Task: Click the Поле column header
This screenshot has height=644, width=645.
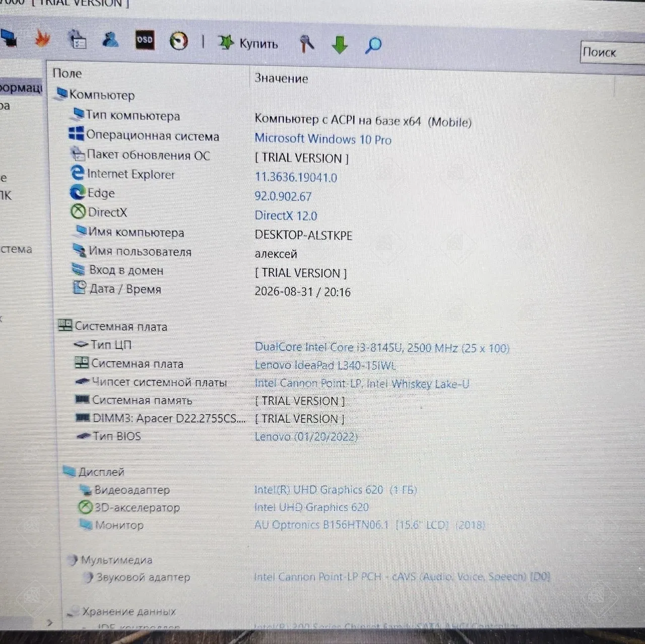Action: coord(67,73)
